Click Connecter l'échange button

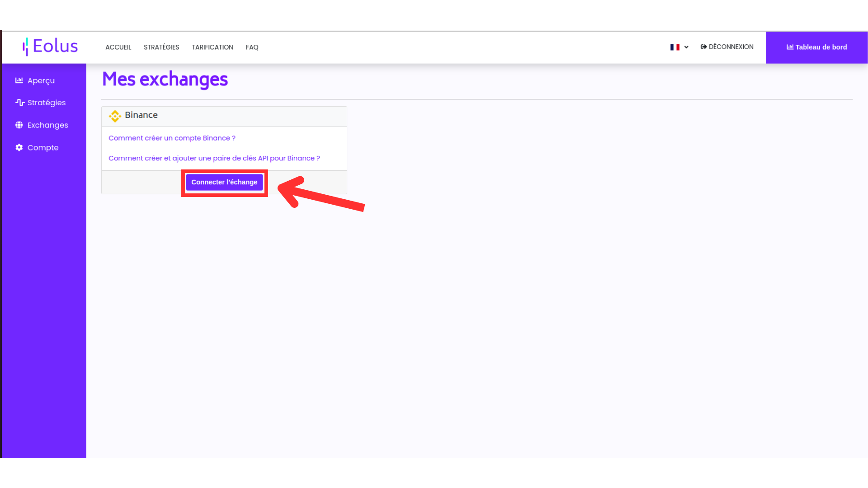click(x=224, y=182)
